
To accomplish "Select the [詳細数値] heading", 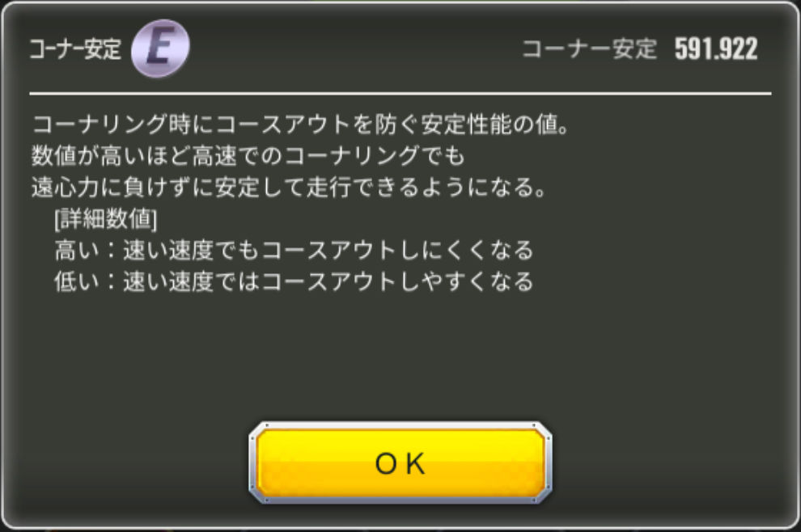I will [106, 219].
